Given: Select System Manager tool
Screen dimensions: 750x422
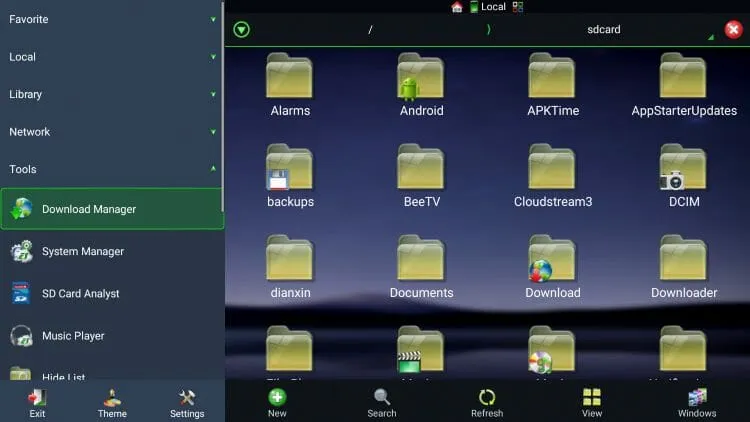Looking at the screenshot, I should pos(112,251).
